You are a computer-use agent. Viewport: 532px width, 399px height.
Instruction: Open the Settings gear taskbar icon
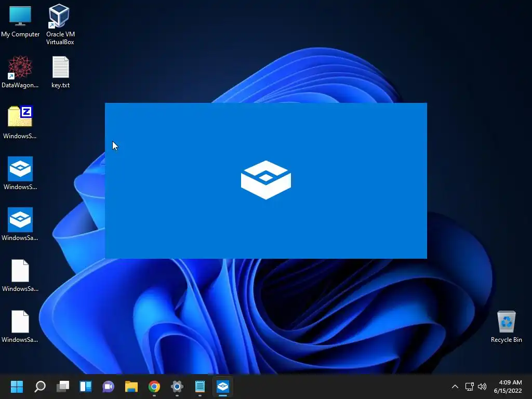[177, 387]
